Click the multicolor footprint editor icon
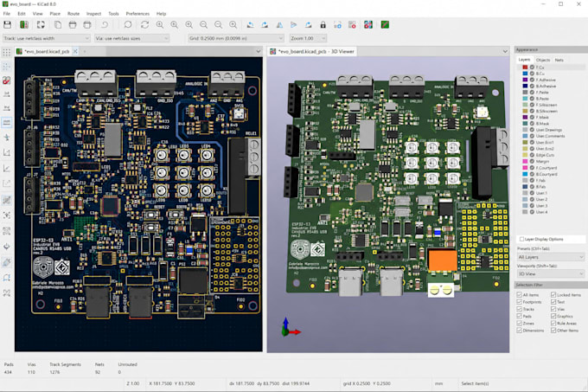Image resolution: width=588 pixels, height=392 pixels. point(368,25)
